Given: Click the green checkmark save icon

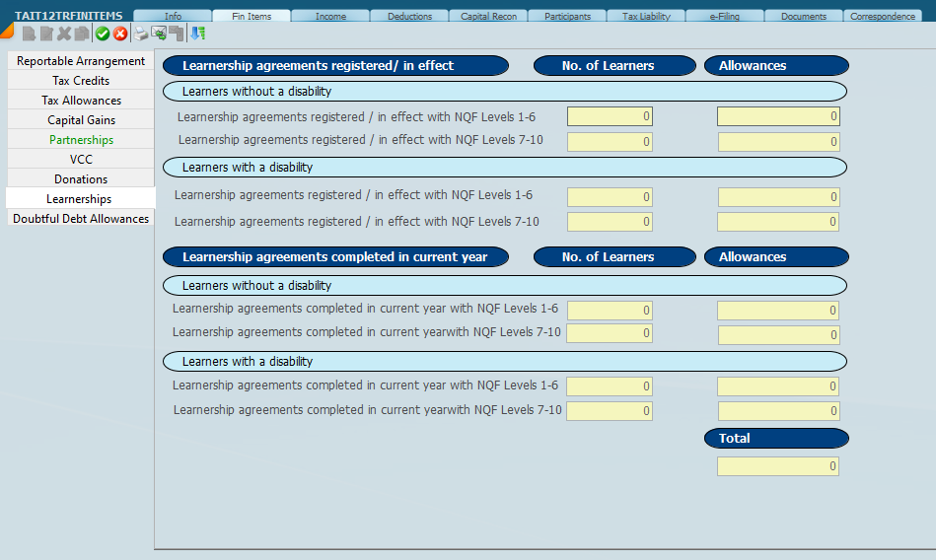Looking at the screenshot, I should [x=103, y=34].
